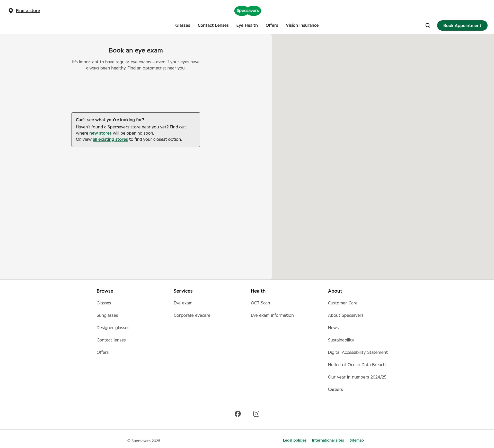
Task: Click the Services footer heading
Action: (183, 291)
